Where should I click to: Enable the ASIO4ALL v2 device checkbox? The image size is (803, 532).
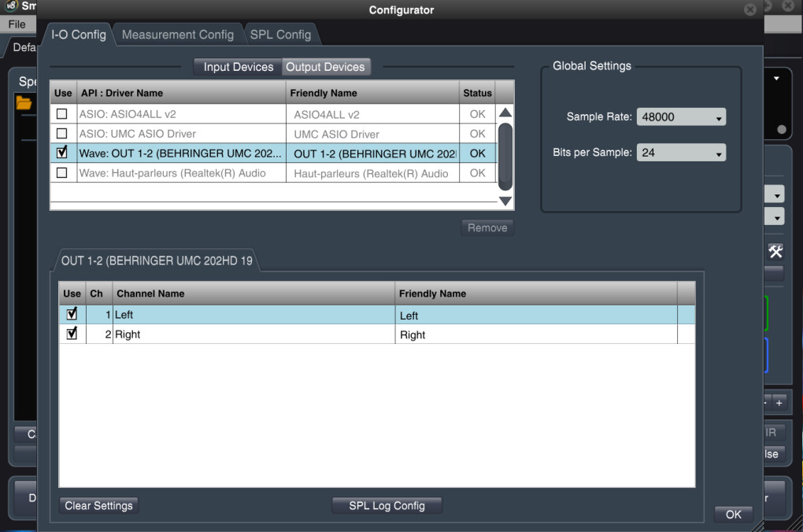tap(62, 113)
